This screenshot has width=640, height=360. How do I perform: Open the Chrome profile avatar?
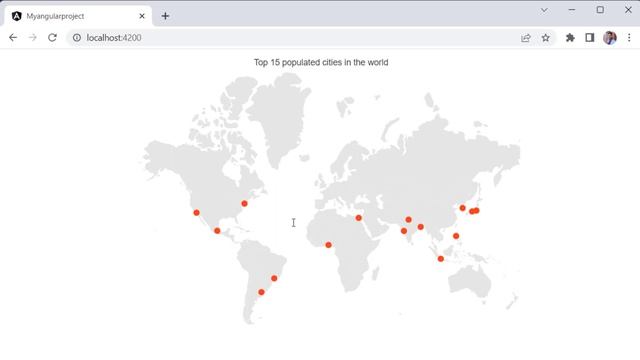point(610,38)
